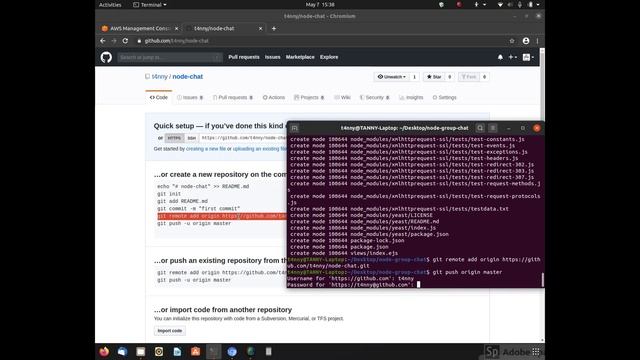
Task: Expand the GitHub plus create-new dropdown
Action: pyautogui.click(x=513, y=57)
